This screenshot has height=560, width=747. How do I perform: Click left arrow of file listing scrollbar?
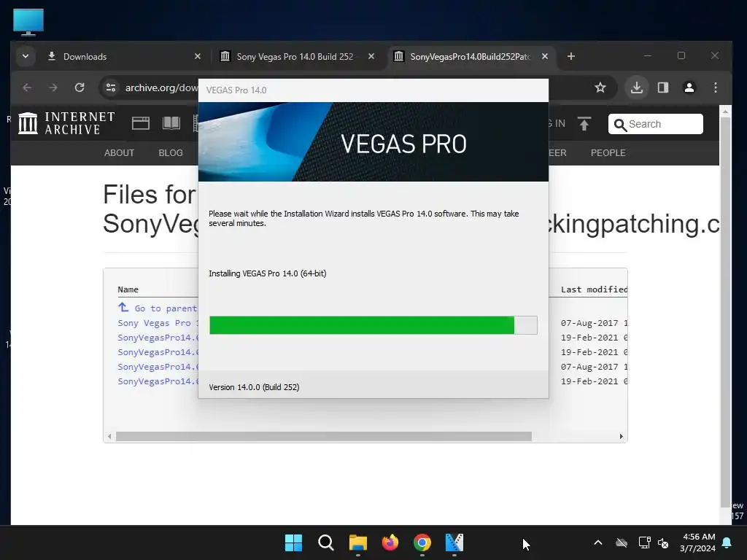click(109, 436)
